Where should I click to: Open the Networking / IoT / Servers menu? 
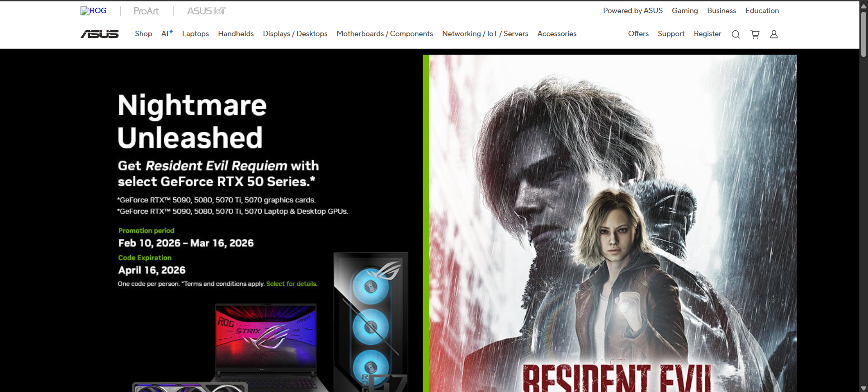click(x=485, y=34)
